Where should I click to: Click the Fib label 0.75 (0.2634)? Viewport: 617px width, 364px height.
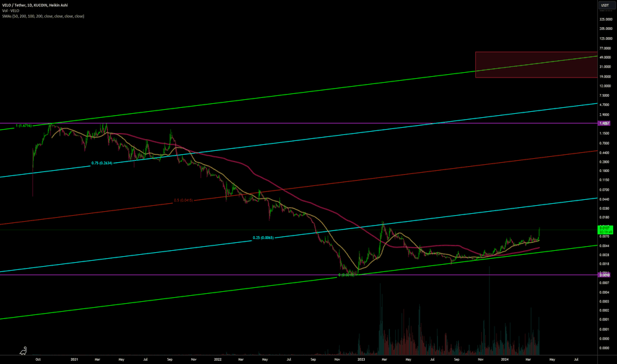point(102,163)
